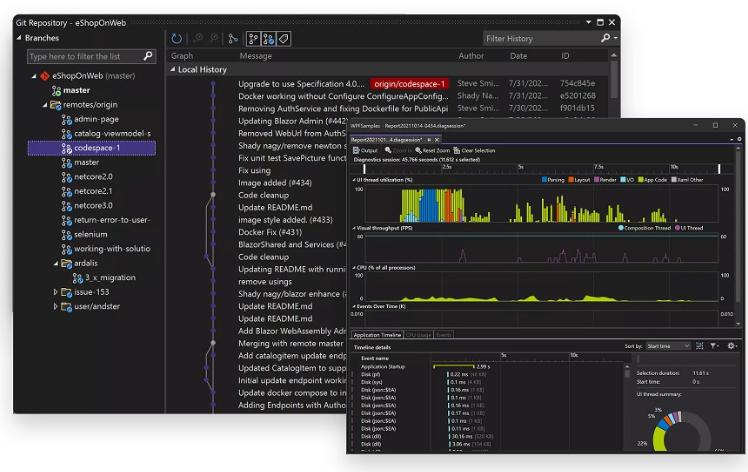Sort history by the Message column

pyautogui.click(x=256, y=56)
